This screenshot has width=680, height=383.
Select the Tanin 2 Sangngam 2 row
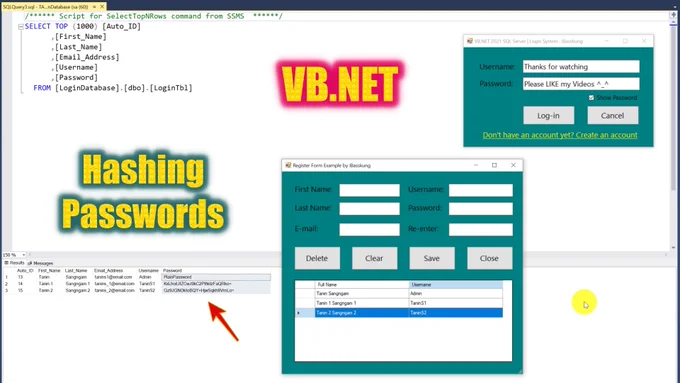click(x=399, y=313)
